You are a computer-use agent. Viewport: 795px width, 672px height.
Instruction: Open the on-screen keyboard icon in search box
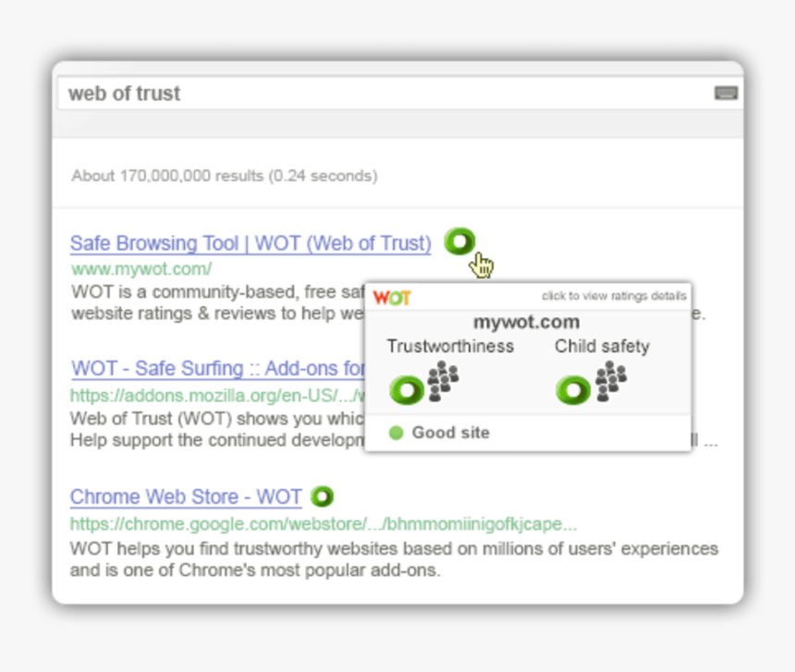[726, 92]
